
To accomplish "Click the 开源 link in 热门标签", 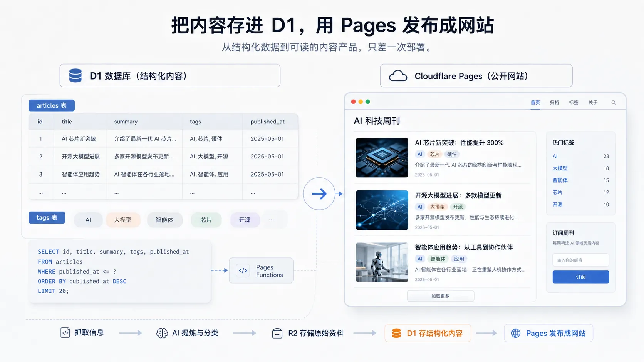I will pos(557,205).
